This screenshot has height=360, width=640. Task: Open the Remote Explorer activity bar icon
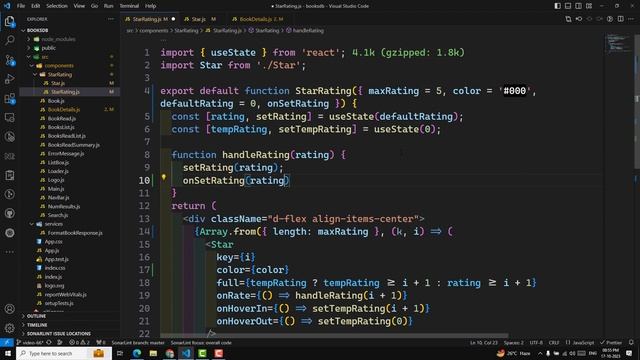tap(9, 118)
